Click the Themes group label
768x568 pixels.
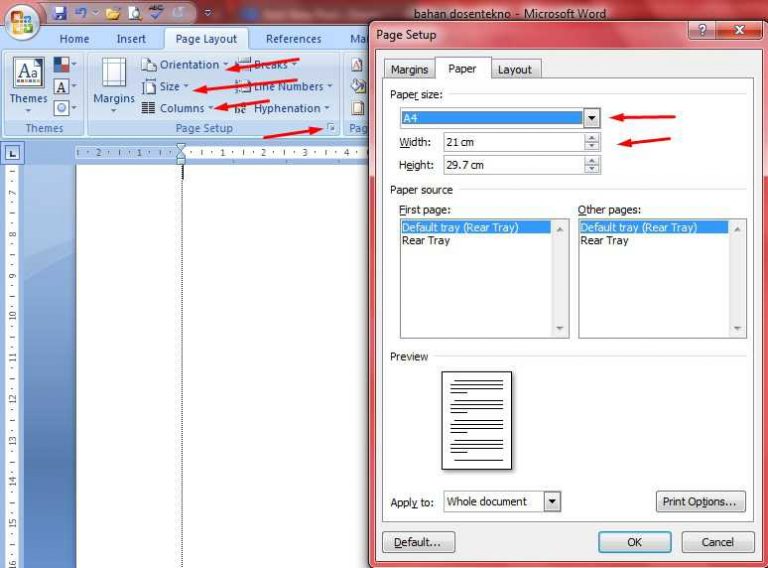(45, 128)
